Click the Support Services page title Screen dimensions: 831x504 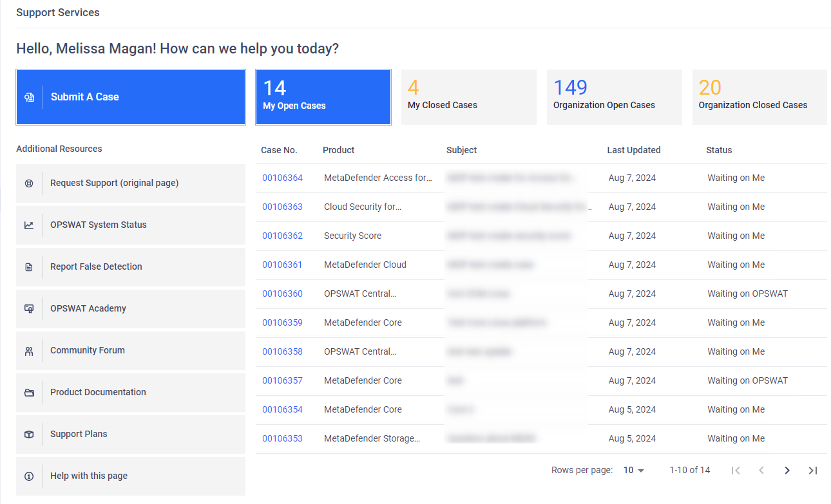tap(58, 13)
